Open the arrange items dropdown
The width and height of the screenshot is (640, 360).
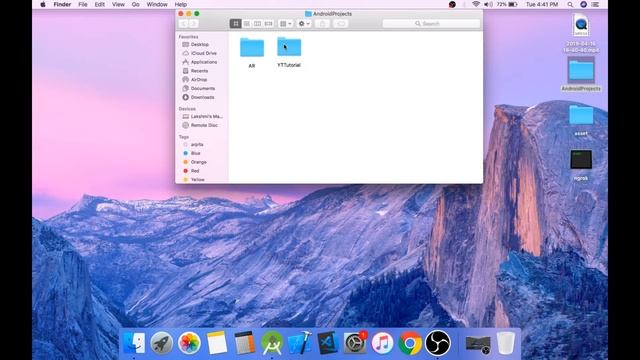pyautogui.click(x=285, y=24)
